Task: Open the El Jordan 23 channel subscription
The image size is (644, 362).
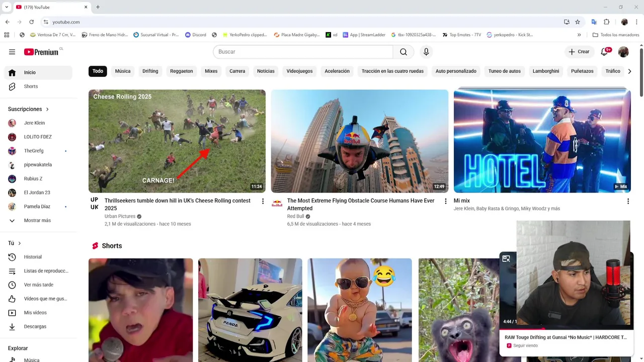Action: click(x=38, y=193)
